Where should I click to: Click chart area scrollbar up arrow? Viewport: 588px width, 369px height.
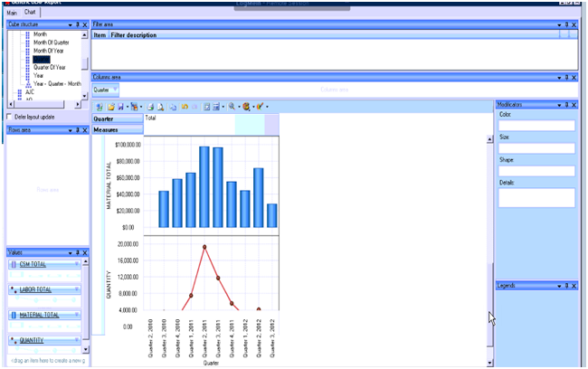(x=489, y=139)
